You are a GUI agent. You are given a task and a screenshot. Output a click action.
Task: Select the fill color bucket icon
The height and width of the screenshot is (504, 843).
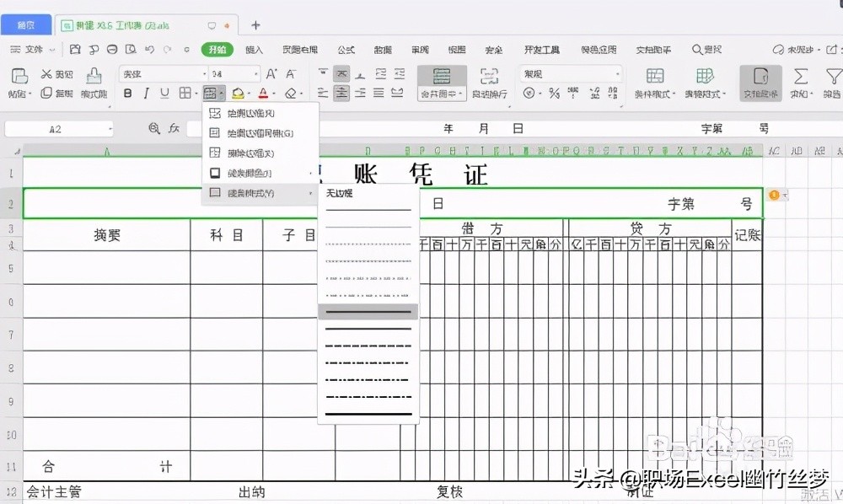coord(237,91)
